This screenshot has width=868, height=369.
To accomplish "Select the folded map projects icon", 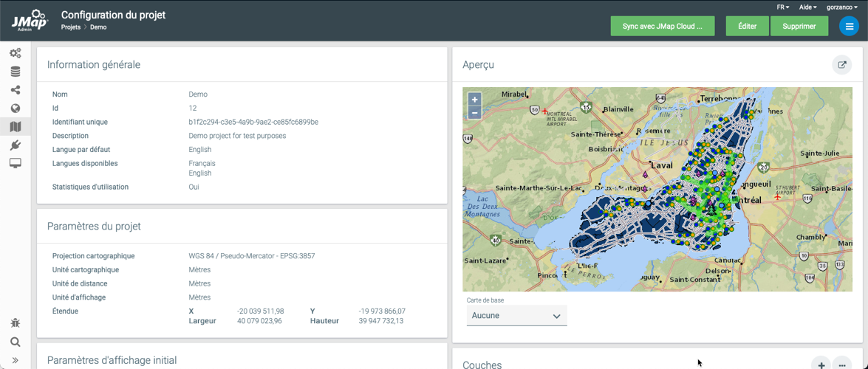I will pyautogui.click(x=15, y=127).
